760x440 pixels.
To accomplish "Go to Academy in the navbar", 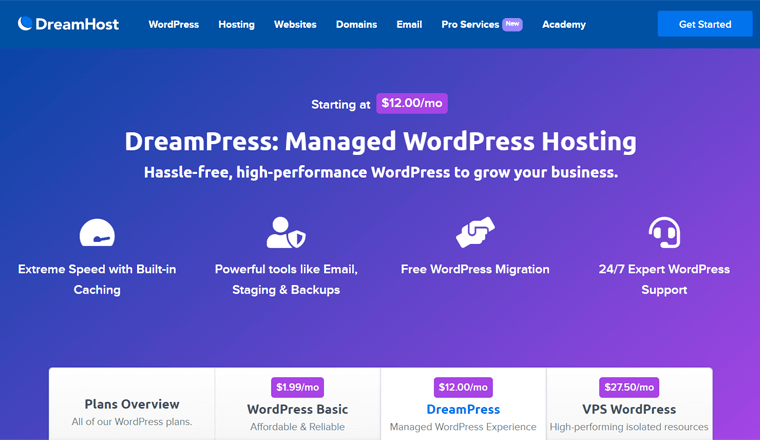I will [564, 24].
